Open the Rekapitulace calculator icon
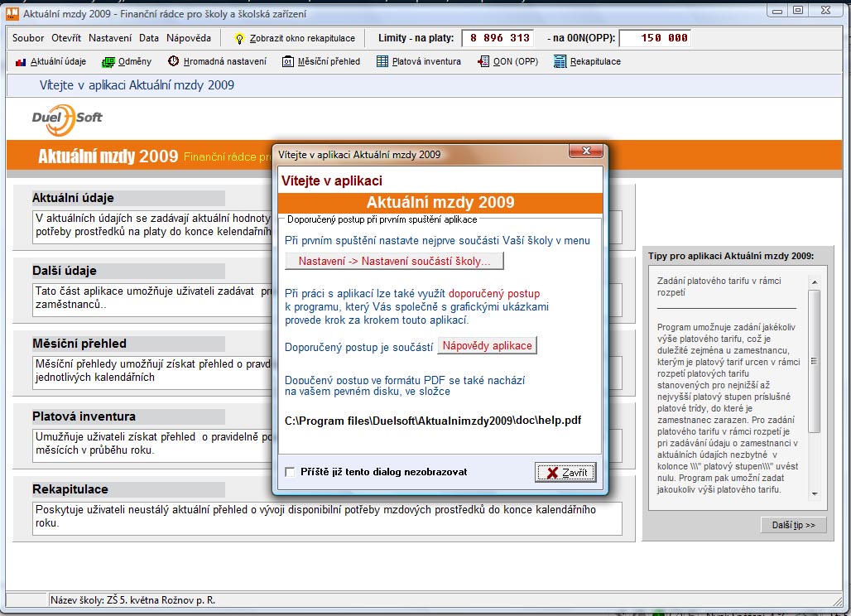Image resolution: width=851 pixels, height=616 pixels. (560, 62)
